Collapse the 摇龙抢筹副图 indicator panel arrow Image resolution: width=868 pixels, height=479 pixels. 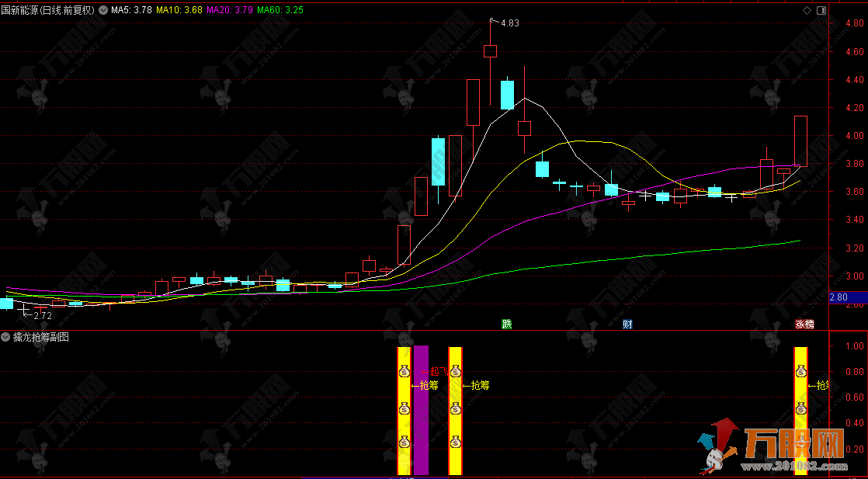pos(5,337)
